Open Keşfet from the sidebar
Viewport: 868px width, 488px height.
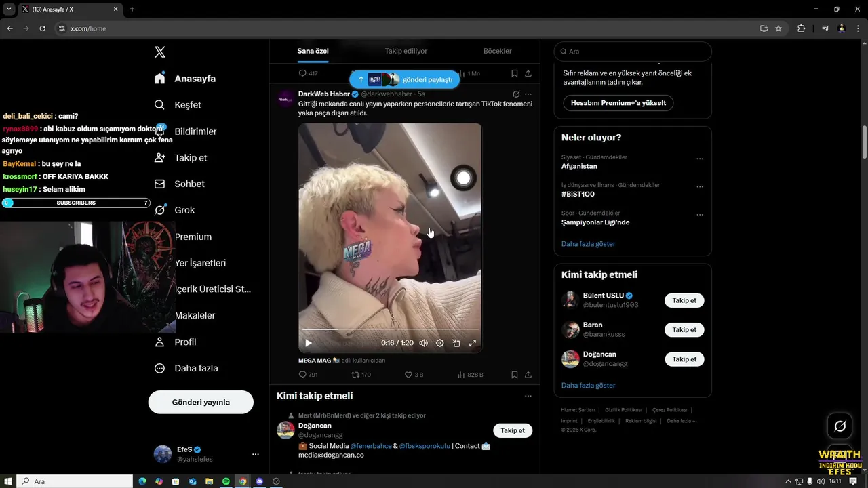pyautogui.click(x=178, y=105)
